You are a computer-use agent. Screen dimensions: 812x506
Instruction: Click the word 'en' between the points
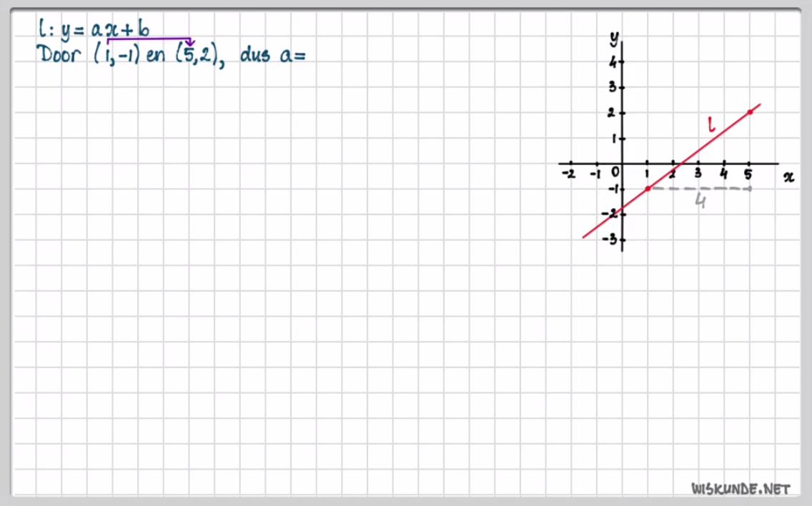click(x=156, y=56)
